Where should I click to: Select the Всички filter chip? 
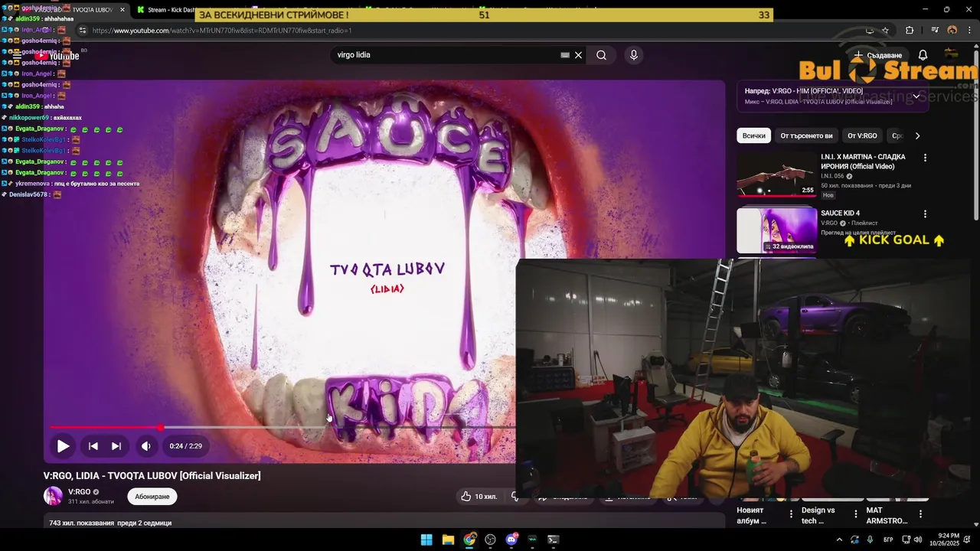pos(754,135)
